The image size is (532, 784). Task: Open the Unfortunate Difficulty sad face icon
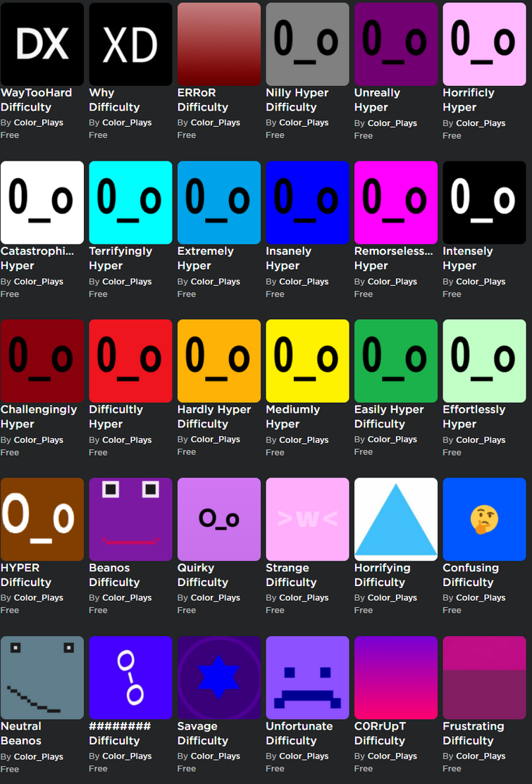(x=307, y=678)
